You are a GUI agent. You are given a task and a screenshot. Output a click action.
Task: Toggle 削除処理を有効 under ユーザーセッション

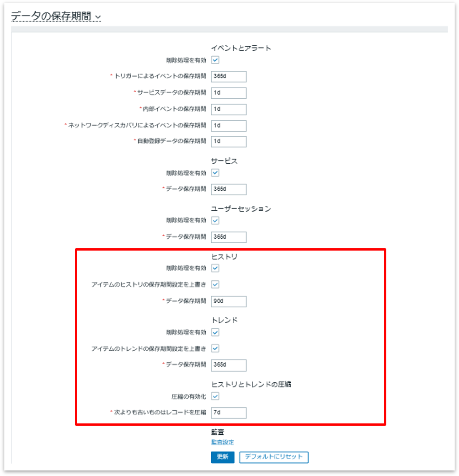click(215, 220)
